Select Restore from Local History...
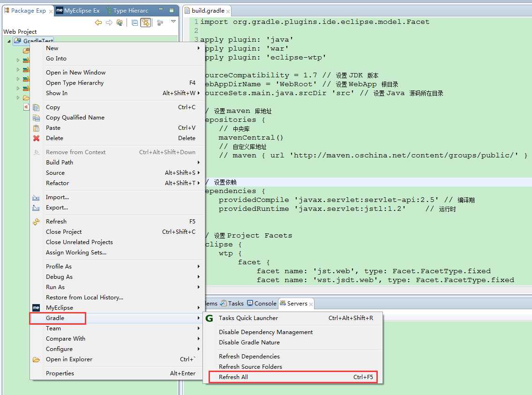The height and width of the screenshot is (395, 532). [117, 298]
